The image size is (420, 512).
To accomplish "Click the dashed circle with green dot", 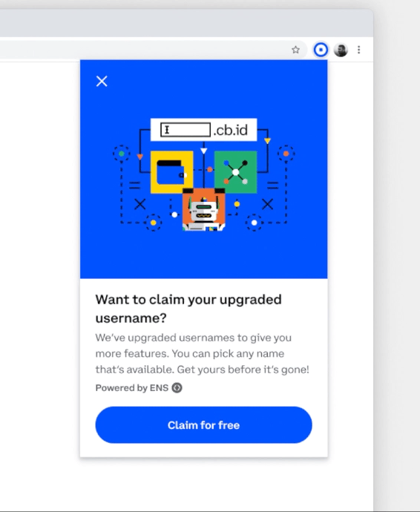I will point(122,153).
